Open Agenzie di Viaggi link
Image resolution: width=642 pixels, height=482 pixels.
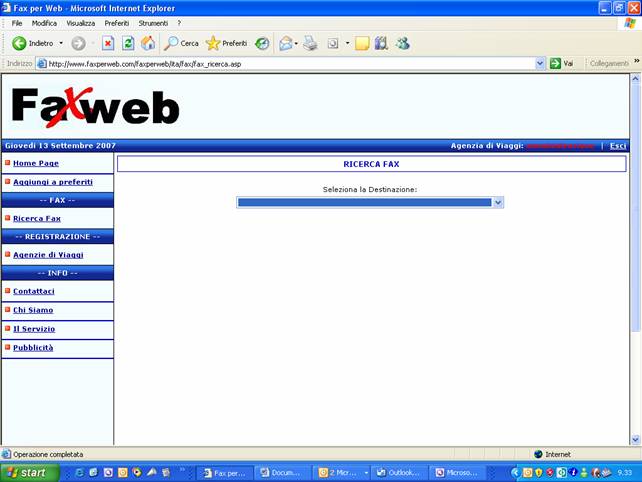click(48, 255)
